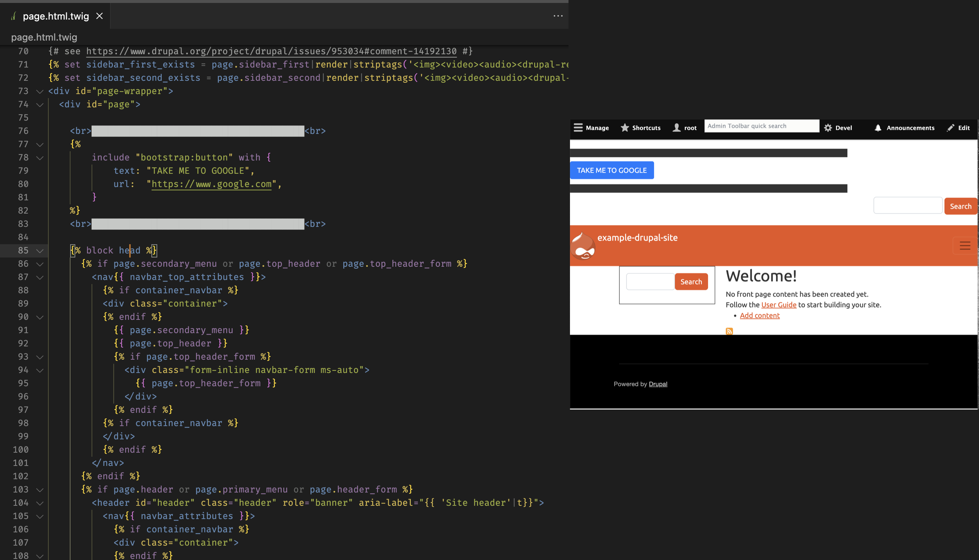Open the User Guide link
The image size is (979, 560).
(x=778, y=305)
